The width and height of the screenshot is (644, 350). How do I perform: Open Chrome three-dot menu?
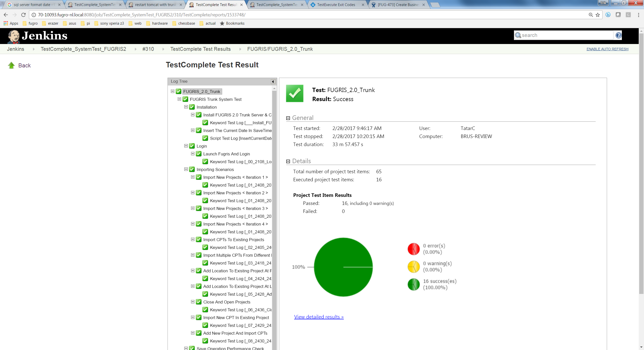coord(638,15)
